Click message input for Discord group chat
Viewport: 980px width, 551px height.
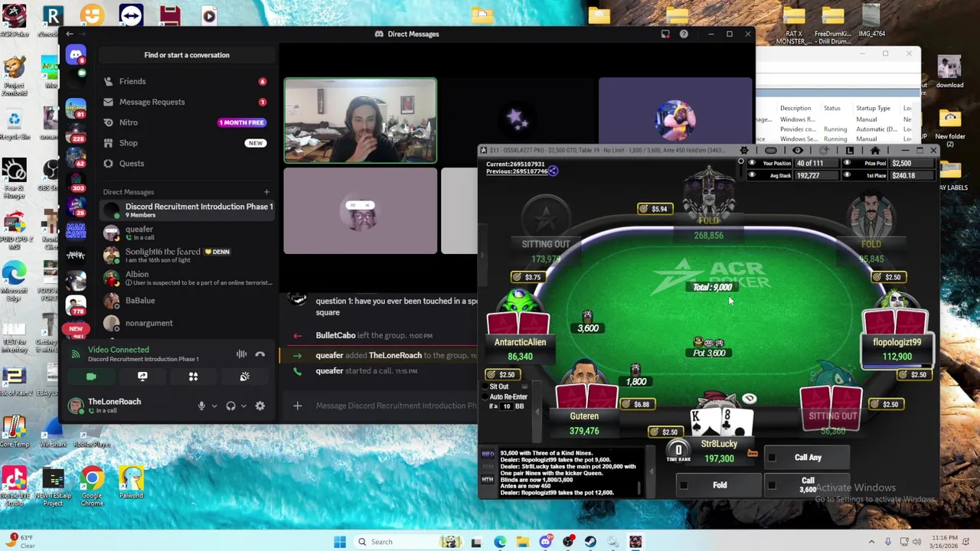coord(396,406)
